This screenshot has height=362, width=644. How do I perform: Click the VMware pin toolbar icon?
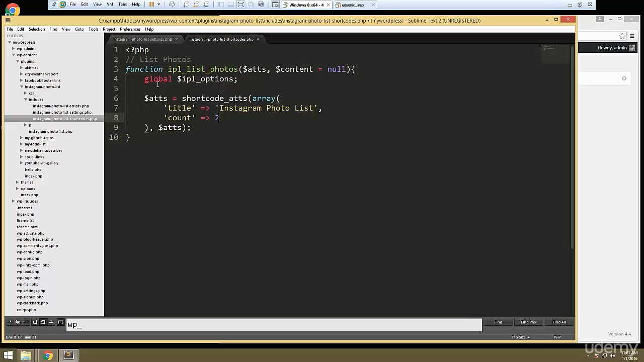click(x=54, y=5)
